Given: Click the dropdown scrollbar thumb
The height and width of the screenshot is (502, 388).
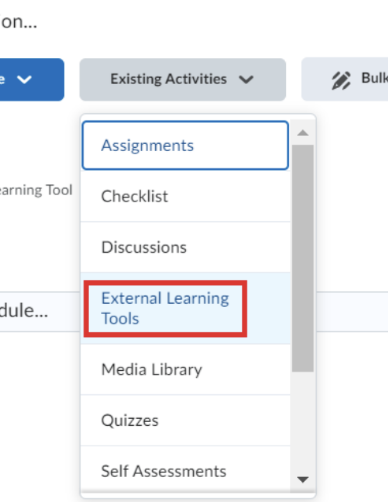Looking at the screenshot, I should (x=303, y=258).
